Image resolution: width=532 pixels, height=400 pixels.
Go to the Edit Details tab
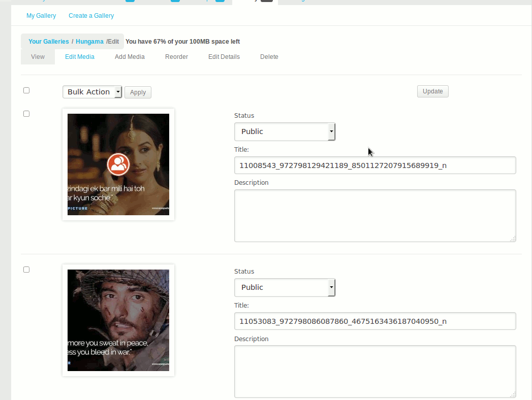[224, 57]
